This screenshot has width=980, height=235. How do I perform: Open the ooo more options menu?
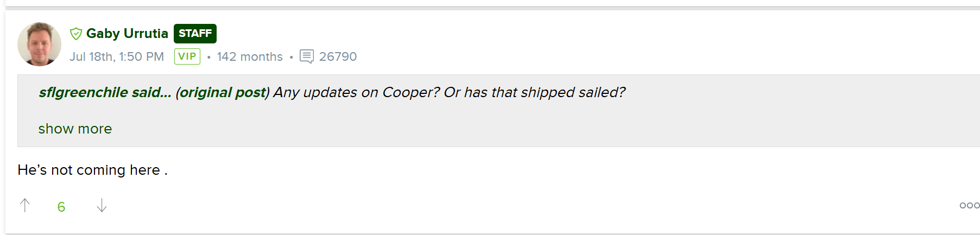coord(969,206)
